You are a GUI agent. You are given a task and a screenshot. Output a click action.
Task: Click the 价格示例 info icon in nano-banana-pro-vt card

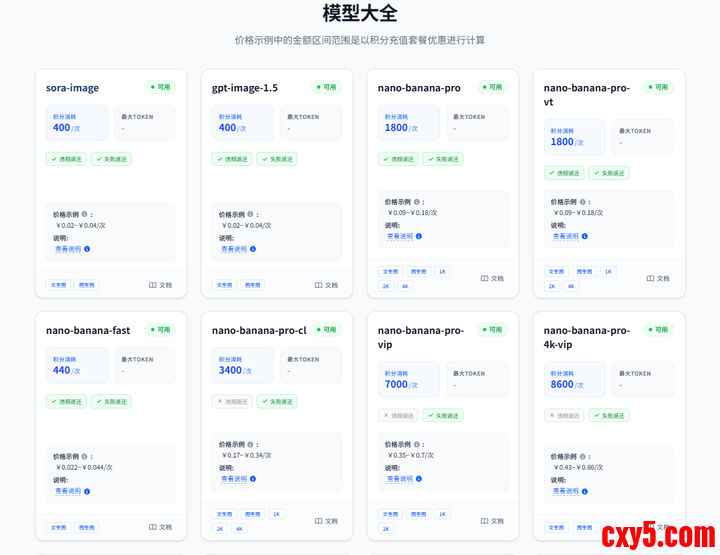(x=582, y=202)
